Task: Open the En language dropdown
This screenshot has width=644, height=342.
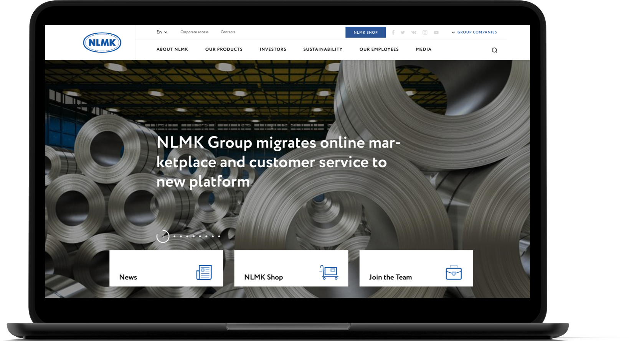Action: click(x=162, y=32)
